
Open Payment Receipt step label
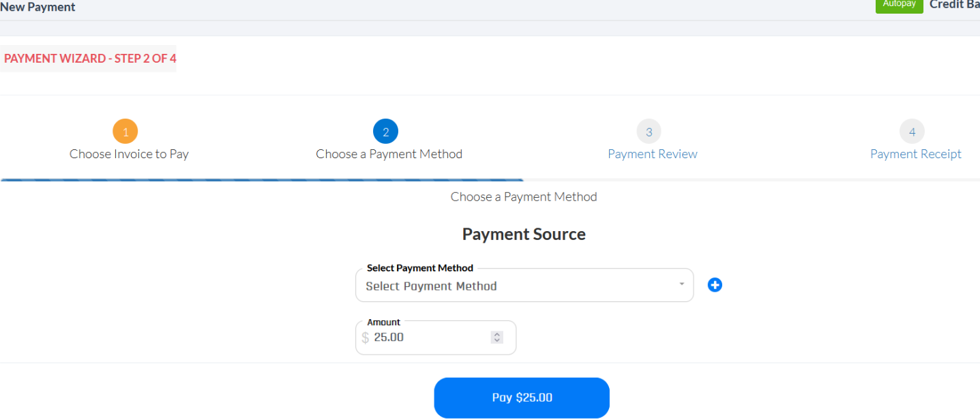pyautogui.click(x=916, y=154)
